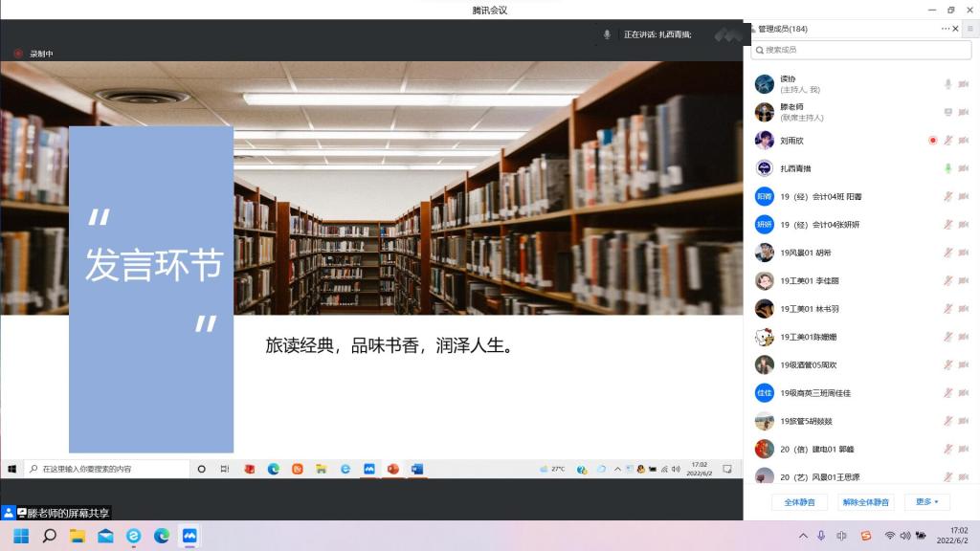This screenshot has height=551, width=980.
Task: Select the member name 20（信）建电01 郭鑫
Action: click(x=817, y=450)
